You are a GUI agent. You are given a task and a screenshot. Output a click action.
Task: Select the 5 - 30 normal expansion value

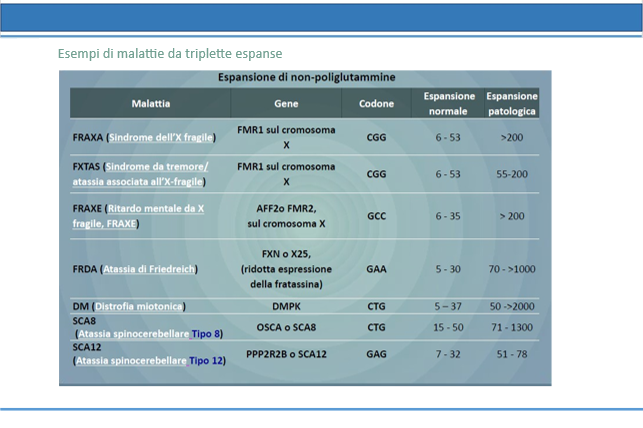(x=448, y=269)
